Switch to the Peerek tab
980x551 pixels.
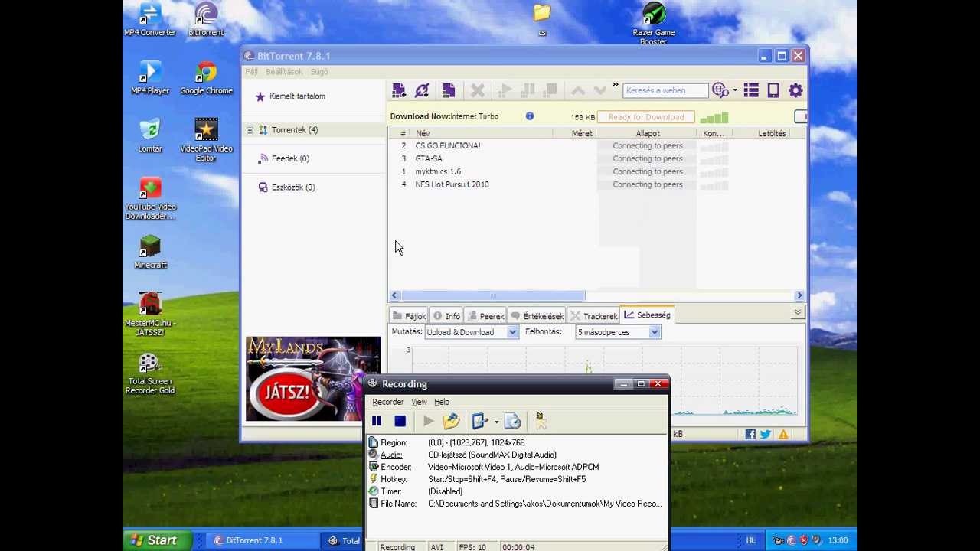(x=485, y=316)
